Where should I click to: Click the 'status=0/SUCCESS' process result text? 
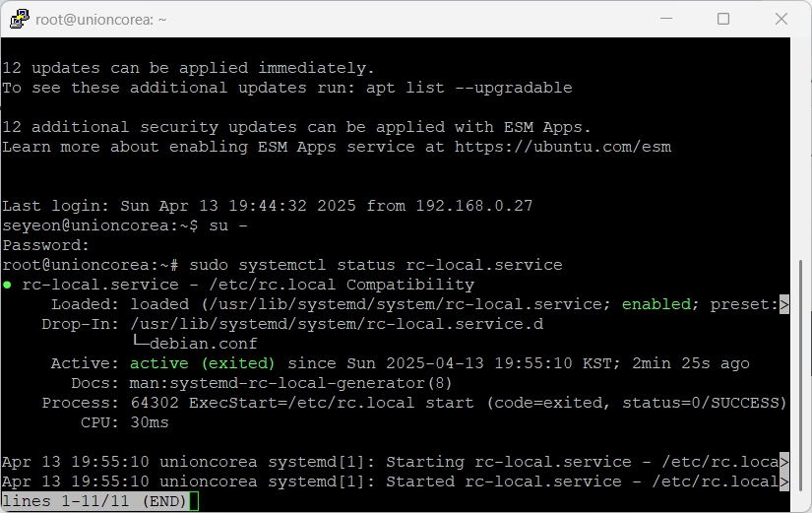[x=701, y=403]
